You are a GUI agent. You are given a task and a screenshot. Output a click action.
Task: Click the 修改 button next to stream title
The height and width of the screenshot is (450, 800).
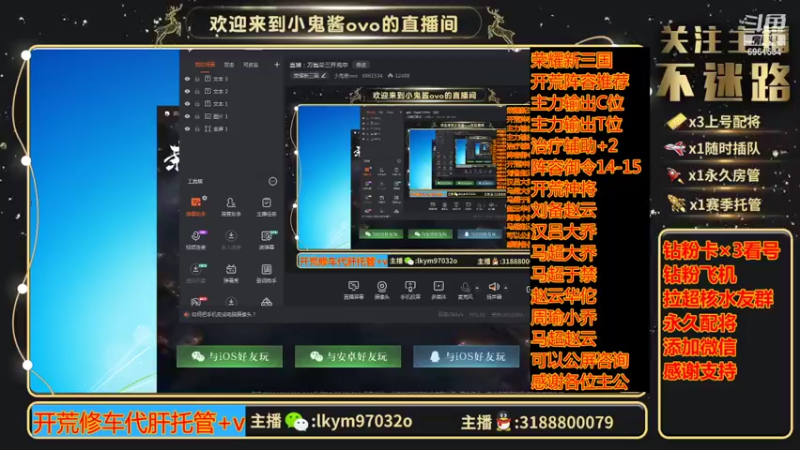[x=361, y=65]
